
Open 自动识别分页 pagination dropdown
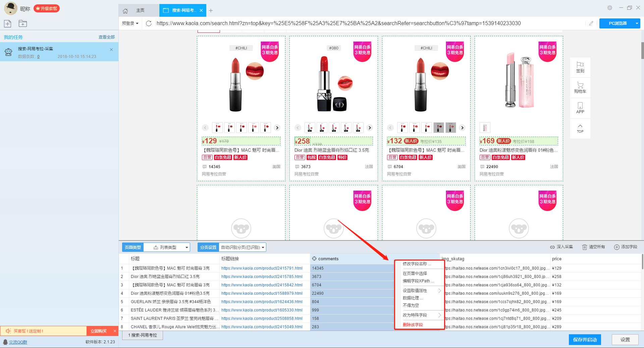pyautogui.click(x=243, y=247)
